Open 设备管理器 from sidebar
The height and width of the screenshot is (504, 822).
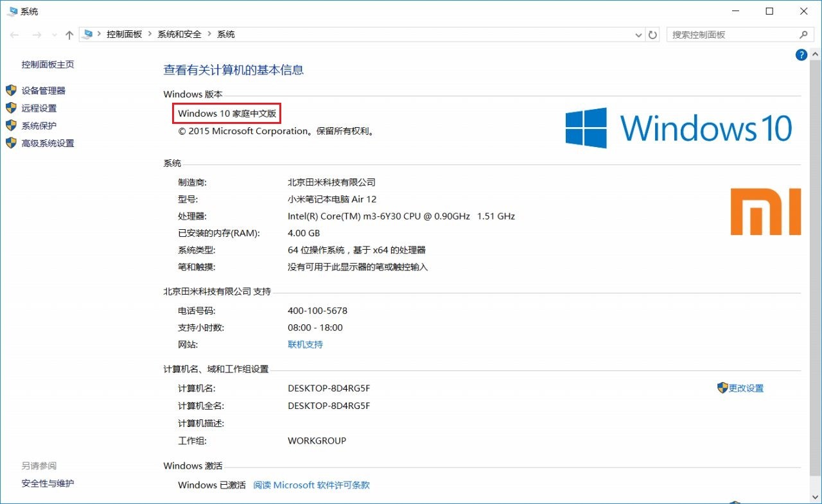point(44,91)
